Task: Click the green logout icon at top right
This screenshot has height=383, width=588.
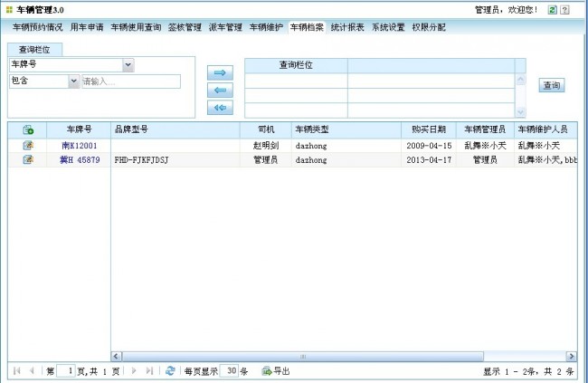Action: (550, 9)
